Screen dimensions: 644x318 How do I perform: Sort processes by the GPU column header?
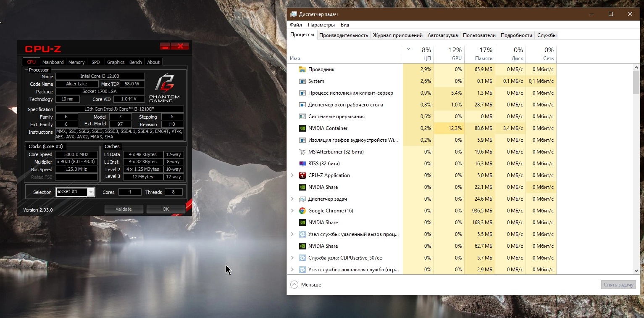[x=449, y=54]
